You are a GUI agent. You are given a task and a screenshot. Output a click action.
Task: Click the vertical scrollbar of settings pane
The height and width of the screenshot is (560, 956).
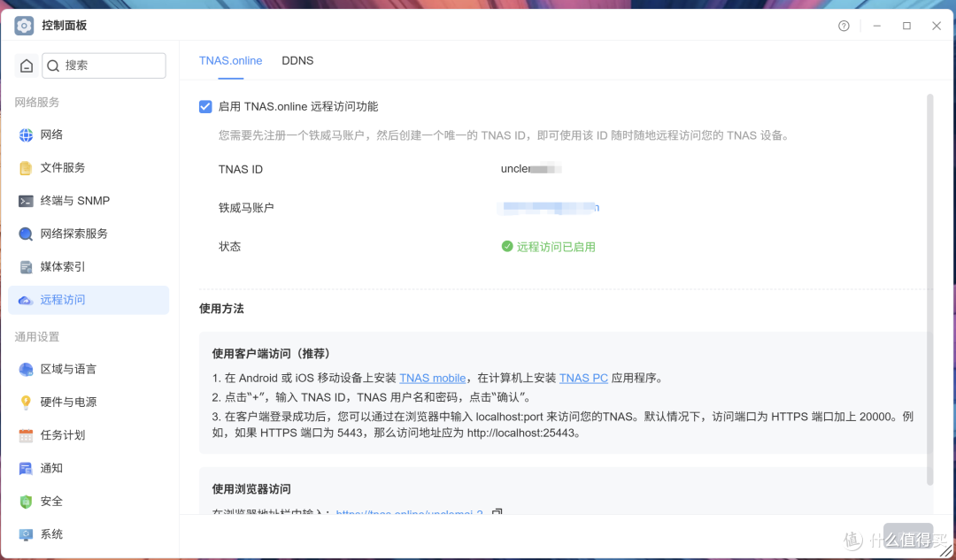coord(929,289)
